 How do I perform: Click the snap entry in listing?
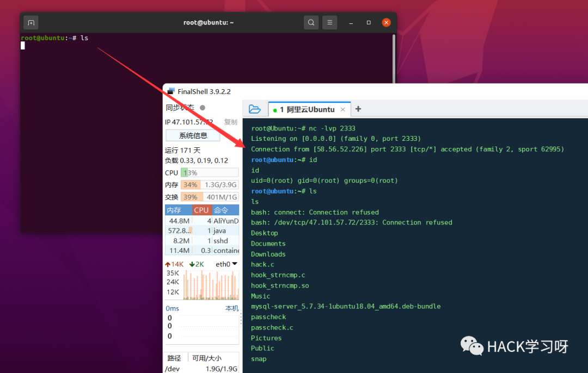point(259,359)
